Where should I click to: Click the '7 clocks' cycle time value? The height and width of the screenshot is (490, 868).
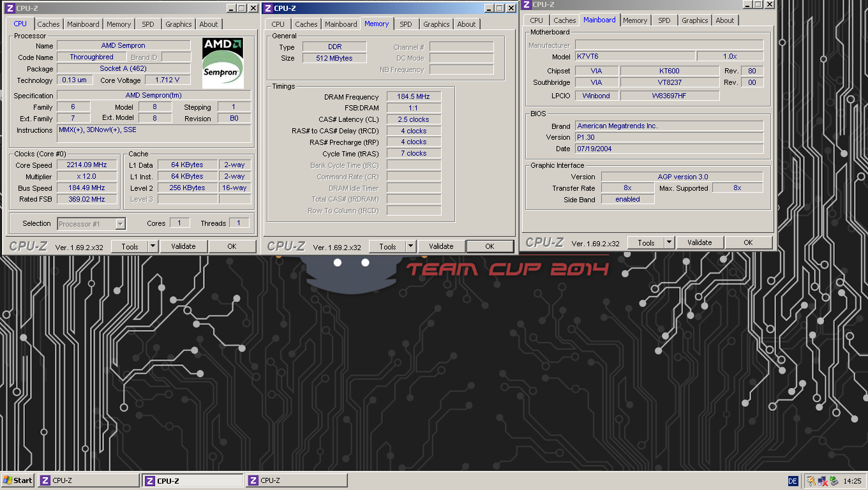pos(414,153)
